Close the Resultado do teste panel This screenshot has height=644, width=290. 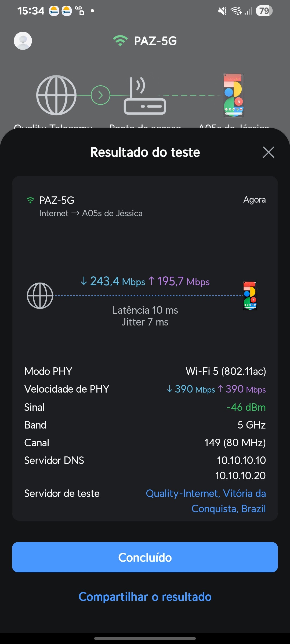(x=268, y=152)
